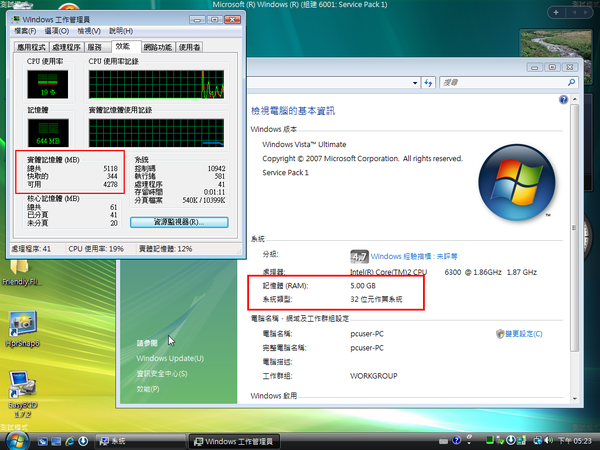Click the WORKGROUP workgroup value
Image resolution: width=600 pixels, height=450 pixels.
coord(373,376)
